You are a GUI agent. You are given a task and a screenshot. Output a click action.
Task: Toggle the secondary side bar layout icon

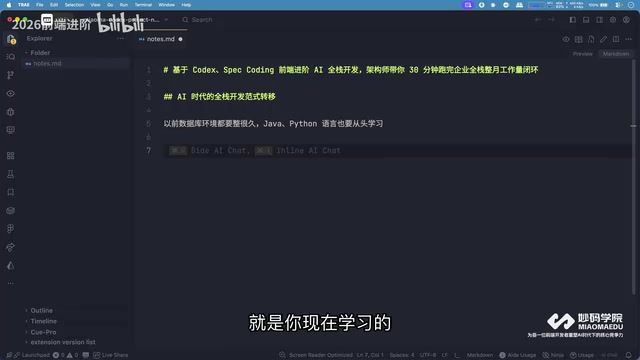coord(600,20)
